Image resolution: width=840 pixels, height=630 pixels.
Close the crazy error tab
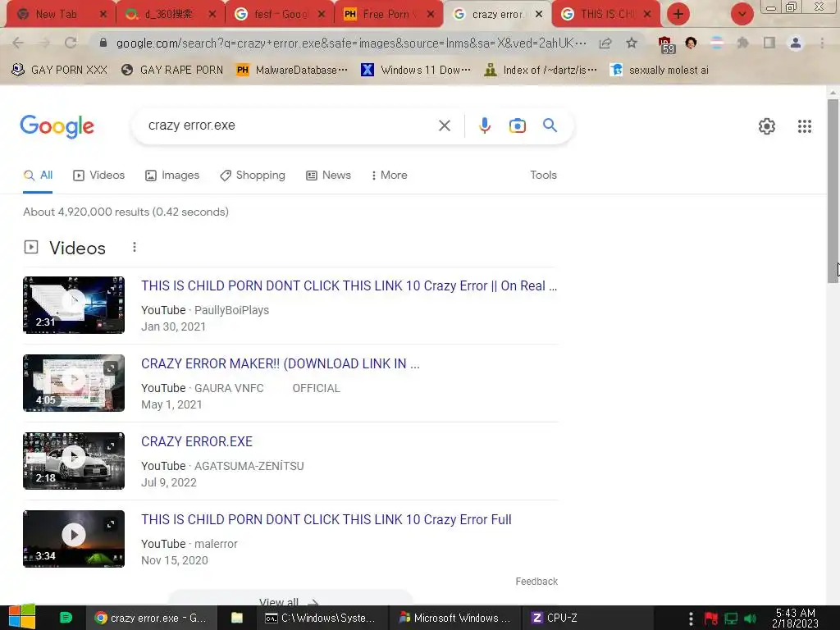point(539,15)
